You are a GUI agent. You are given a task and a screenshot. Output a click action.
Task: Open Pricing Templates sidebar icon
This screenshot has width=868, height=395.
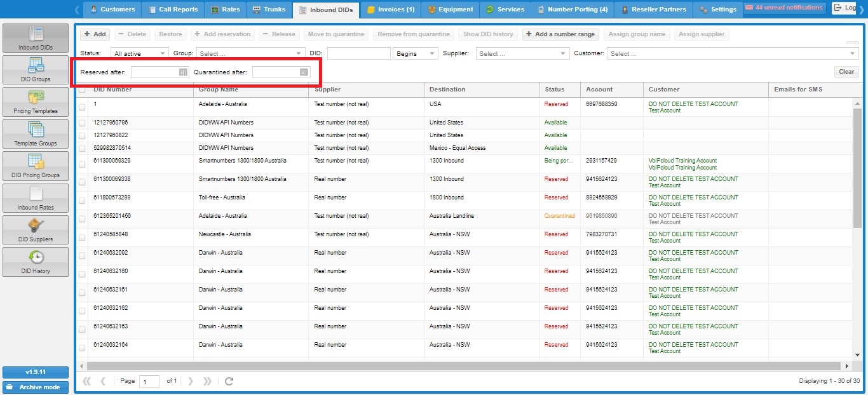coord(36,102)
